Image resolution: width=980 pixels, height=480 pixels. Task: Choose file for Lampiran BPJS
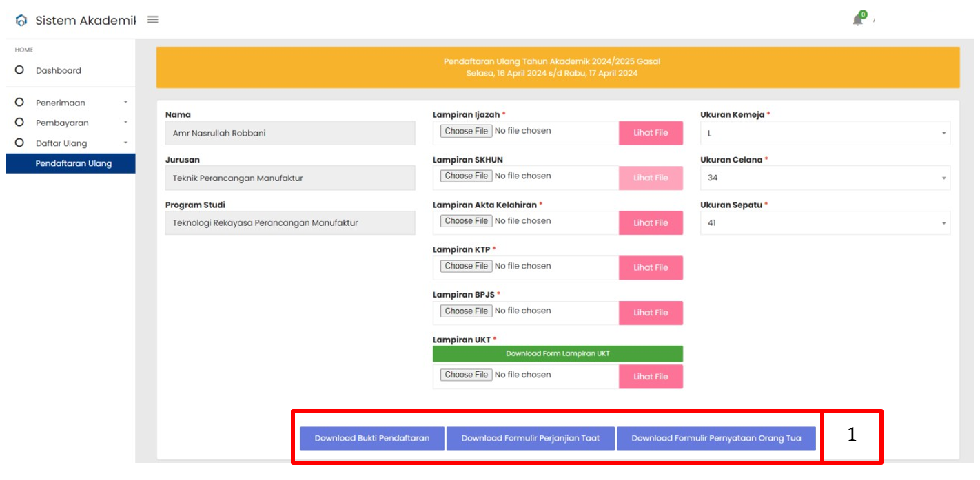coord(467,311)
